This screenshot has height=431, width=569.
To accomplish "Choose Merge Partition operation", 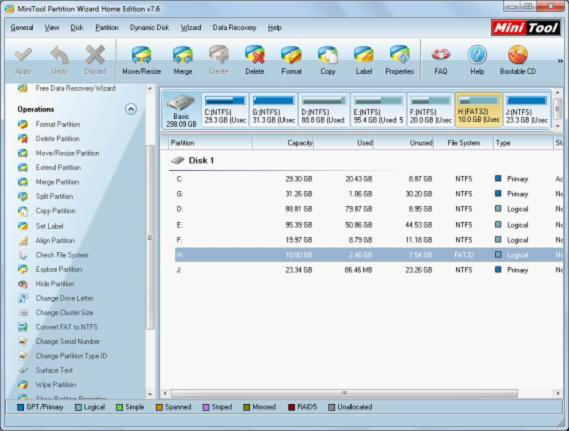I will click(57, 182).
